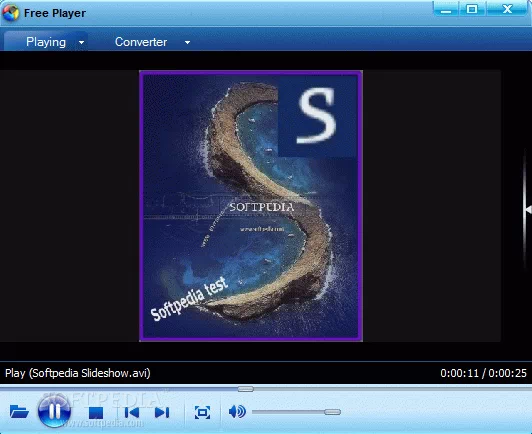The height and width of the screenshot is (434, 532).
Task: Switch to the Converter tab
Action: [141, 42]
